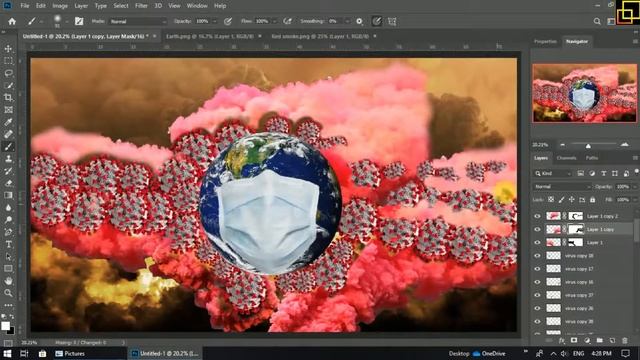Click the new group folder icon
The image size is (640, 360).
(x=599, y=340)
